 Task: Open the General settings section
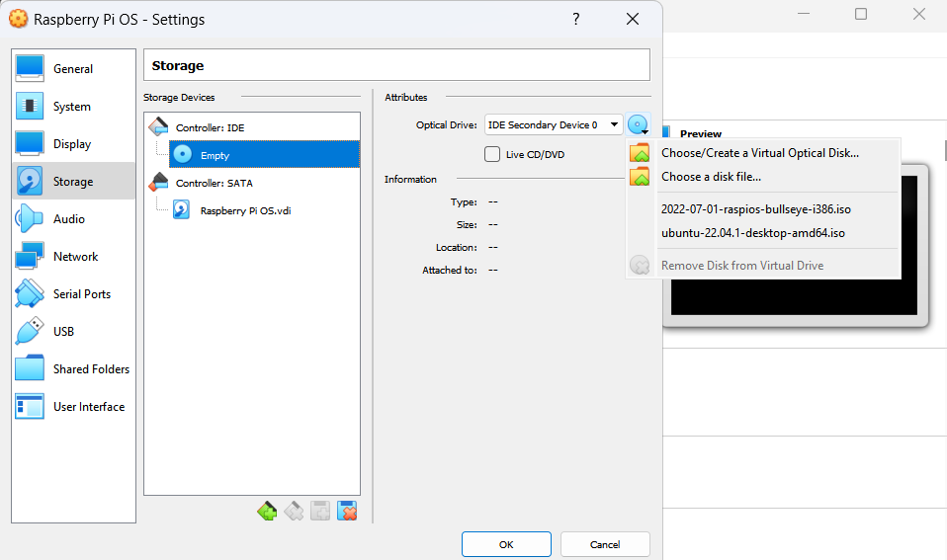tap(73, 69)
